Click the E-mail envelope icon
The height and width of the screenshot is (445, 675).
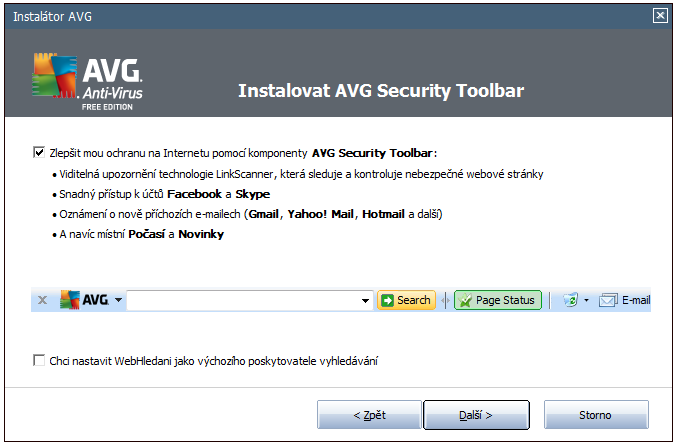click(x=607, y=300)
